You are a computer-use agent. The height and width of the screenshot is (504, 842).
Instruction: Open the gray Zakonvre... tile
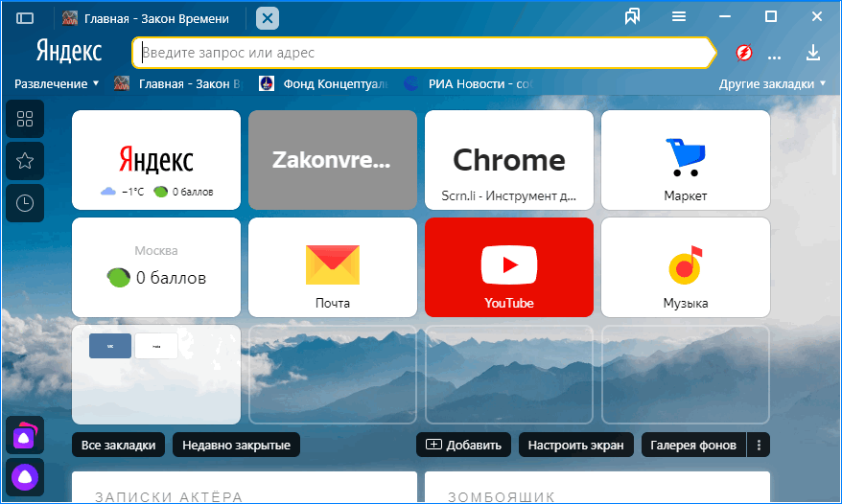tap(333, 160)
